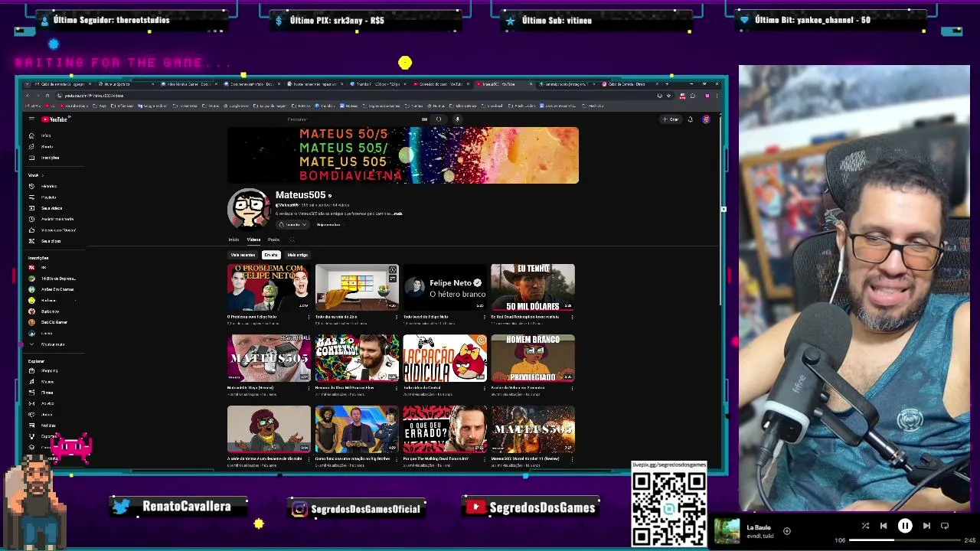
Task: Click the YouTube search magnifier button
Action: (x=439, y=119)
